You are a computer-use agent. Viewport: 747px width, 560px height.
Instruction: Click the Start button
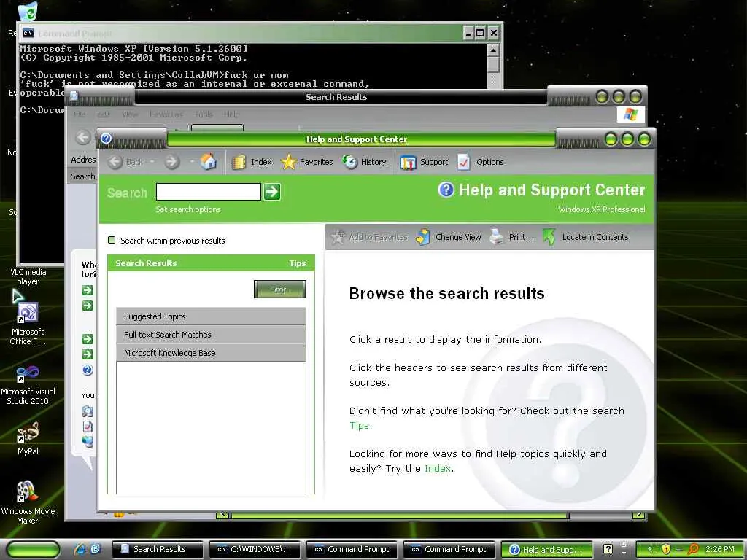point(33,549)
